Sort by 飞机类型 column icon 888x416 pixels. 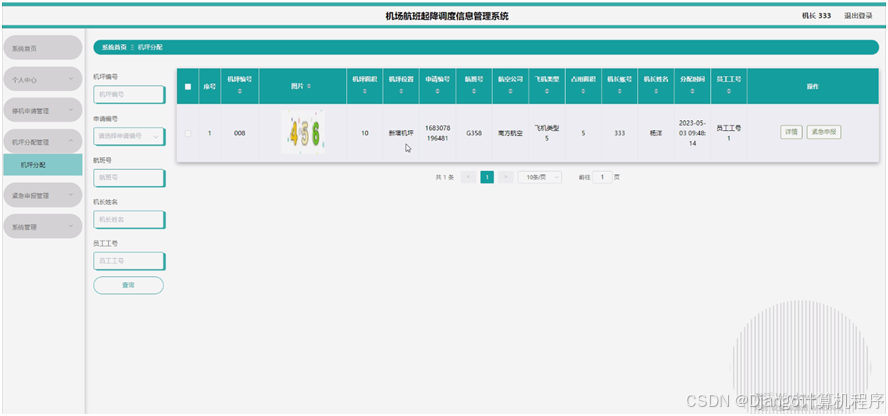click(x=547, y=91)
